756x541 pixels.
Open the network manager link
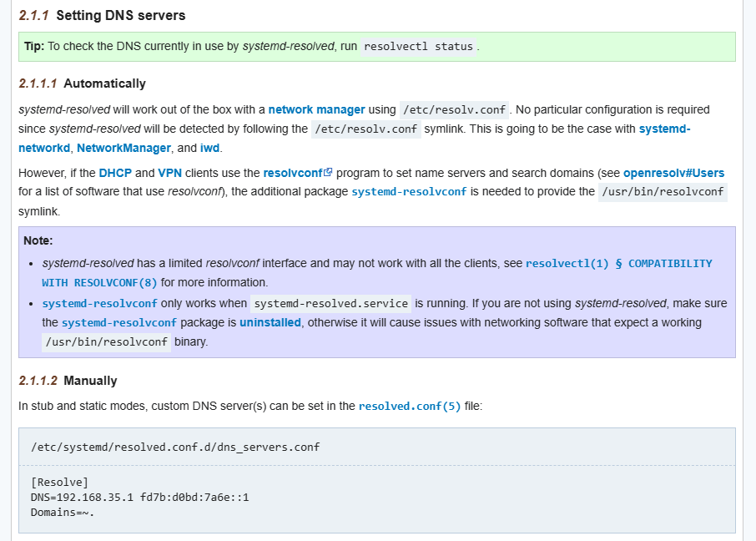pyautogui.click(x=316, y=109)
